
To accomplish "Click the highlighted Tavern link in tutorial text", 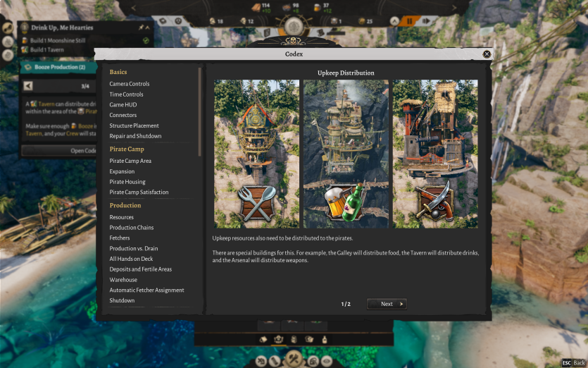I will click(46, 104).
